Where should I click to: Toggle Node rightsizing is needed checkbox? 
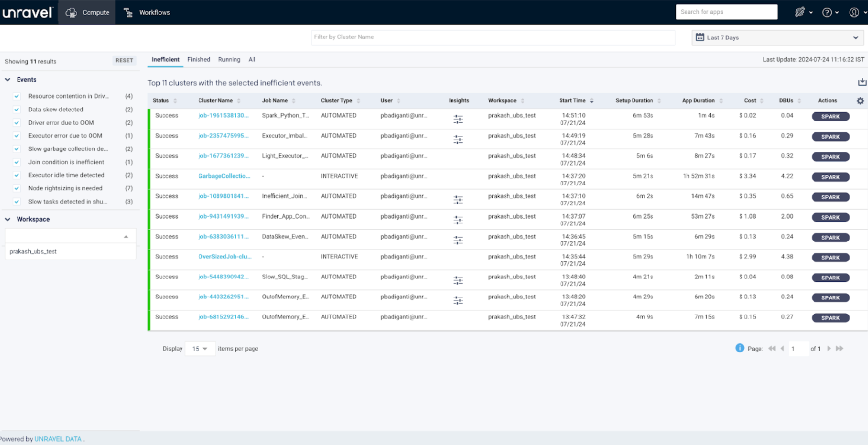coord(17,188)
